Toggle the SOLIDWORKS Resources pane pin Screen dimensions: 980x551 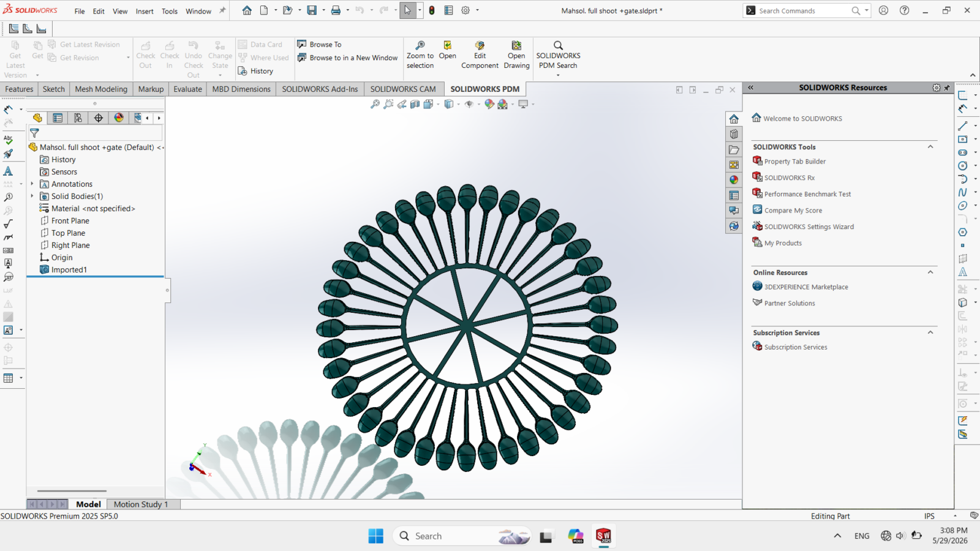[x=947, y=88]
